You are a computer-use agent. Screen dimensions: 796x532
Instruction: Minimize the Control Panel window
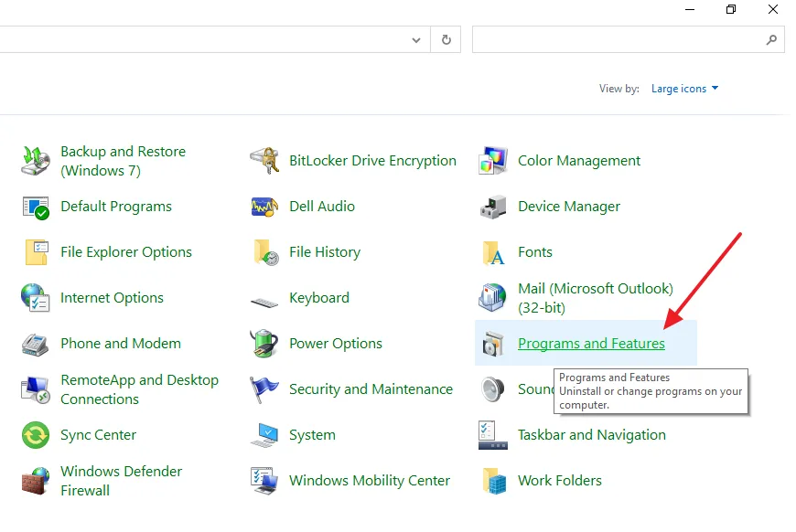pos(689,9)
